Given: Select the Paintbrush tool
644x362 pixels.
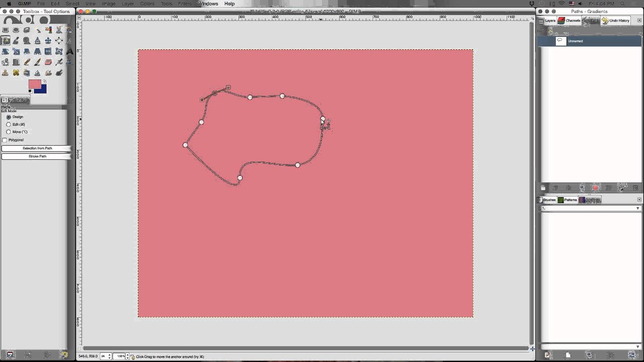Looking at the screenshot, I should (x=37, y=62).
